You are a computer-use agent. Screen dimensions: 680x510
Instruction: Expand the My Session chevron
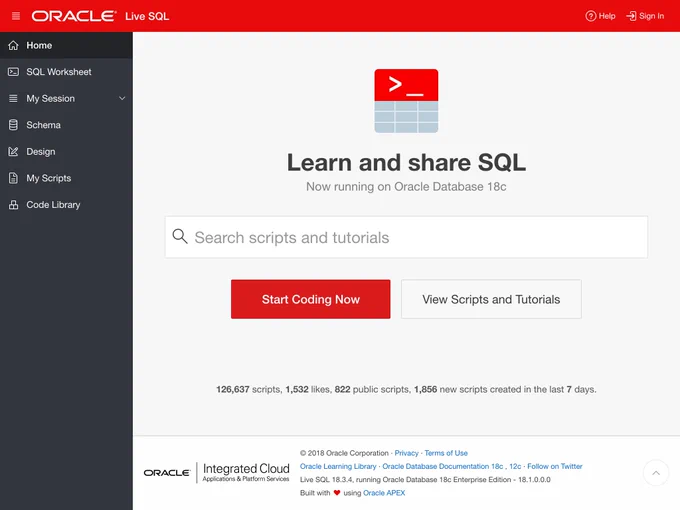[122, 98]
